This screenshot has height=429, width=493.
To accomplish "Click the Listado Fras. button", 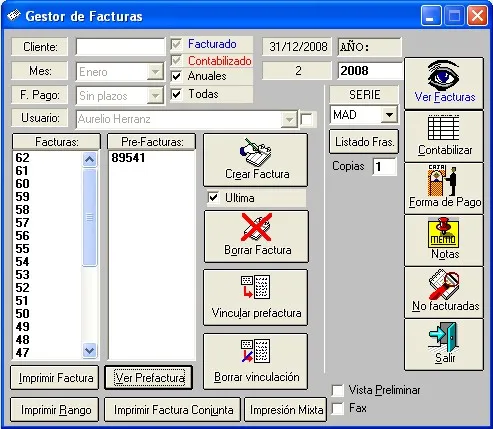I will coord(364,142).
